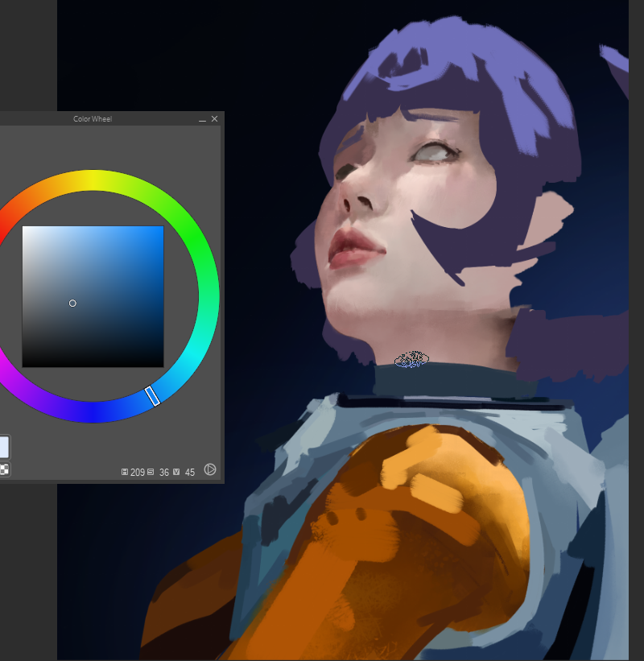Screen dimensions: 644x661
Task: Pick yellow at the top of the hue ring
Action: click(93, 180)
